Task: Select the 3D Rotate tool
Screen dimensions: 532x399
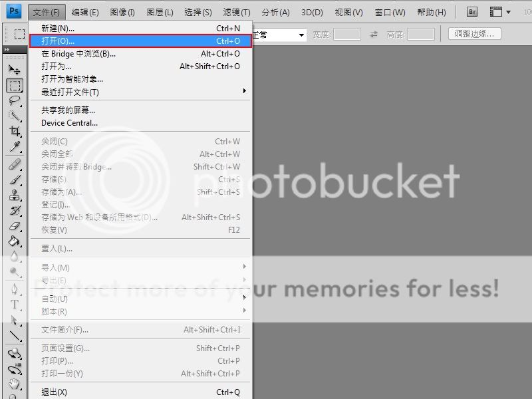Action: (14, 353)
